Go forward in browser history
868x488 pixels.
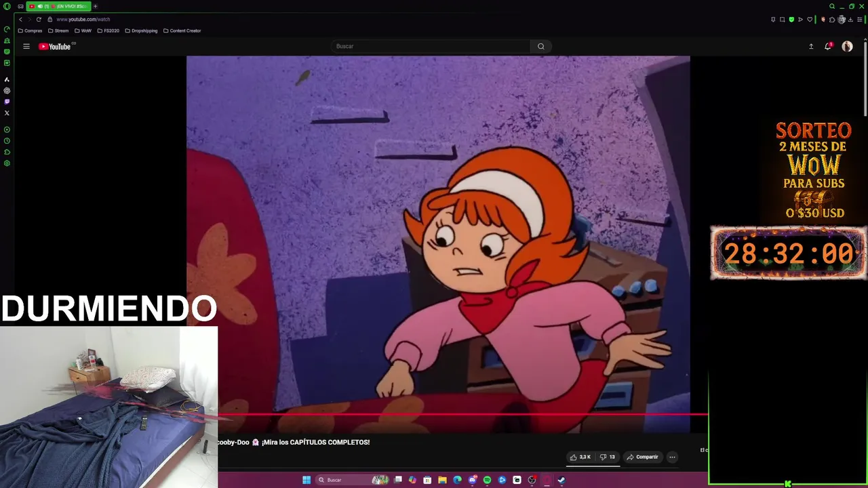click(29, 19)
